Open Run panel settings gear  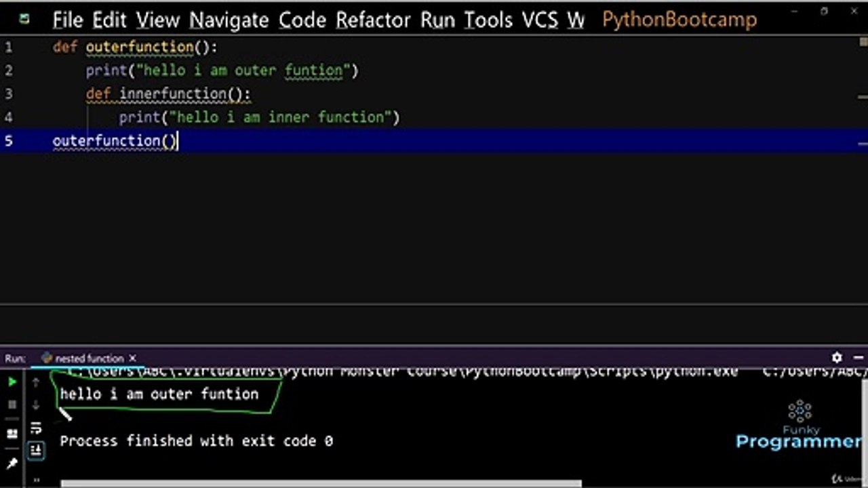pyautogui.click(x=837, y=357)
